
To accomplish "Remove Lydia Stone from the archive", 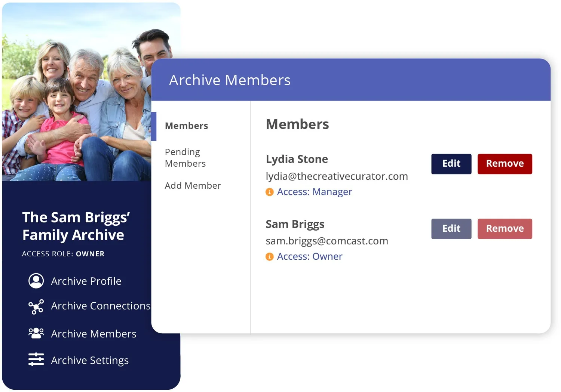I will tap(505, 164).
